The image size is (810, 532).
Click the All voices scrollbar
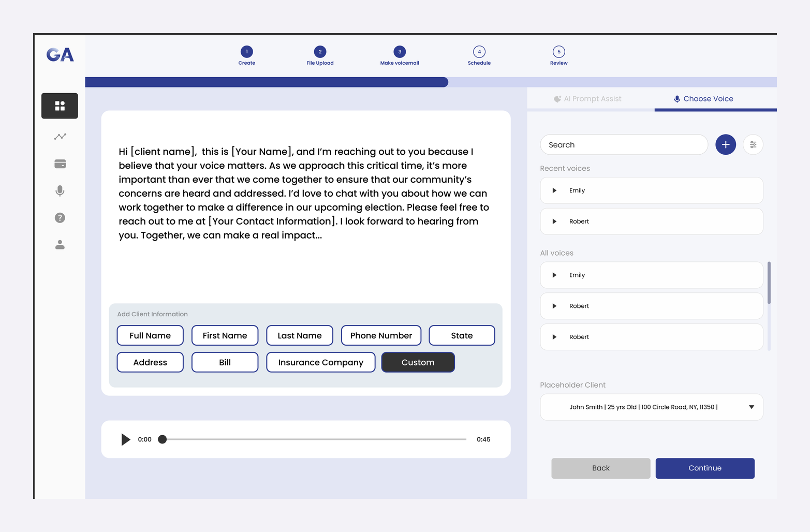coord(769,283)
